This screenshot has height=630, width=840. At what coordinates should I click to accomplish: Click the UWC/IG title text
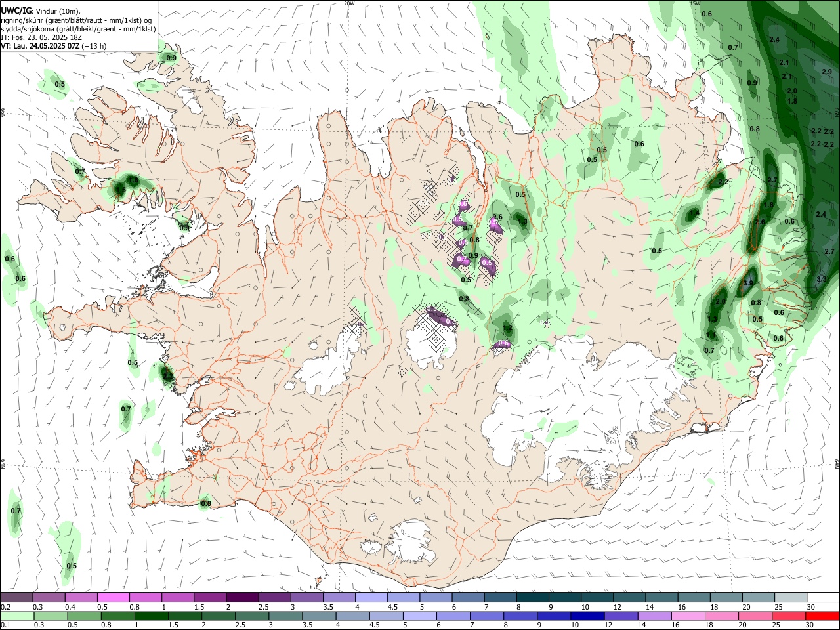tap(16, 10)
